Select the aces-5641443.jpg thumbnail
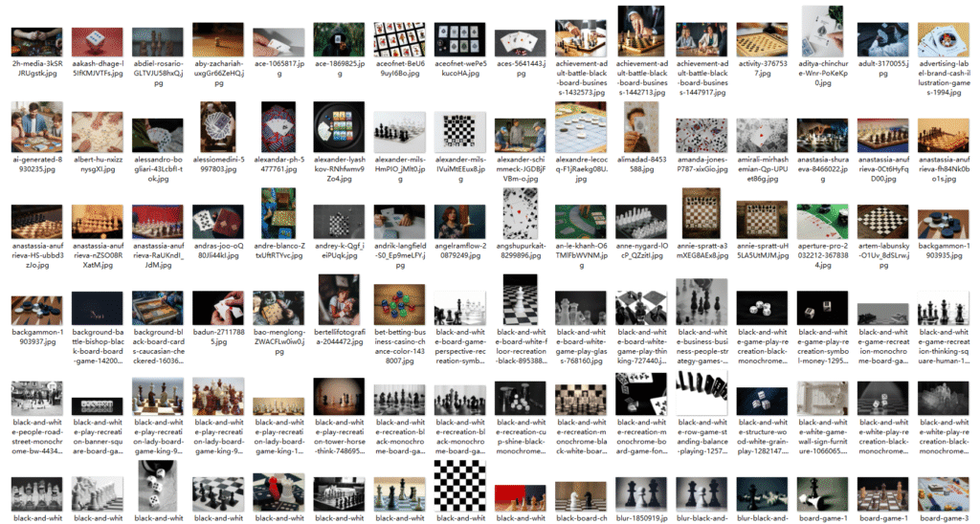The image size is (980, 524). click(x=521, y=44)
